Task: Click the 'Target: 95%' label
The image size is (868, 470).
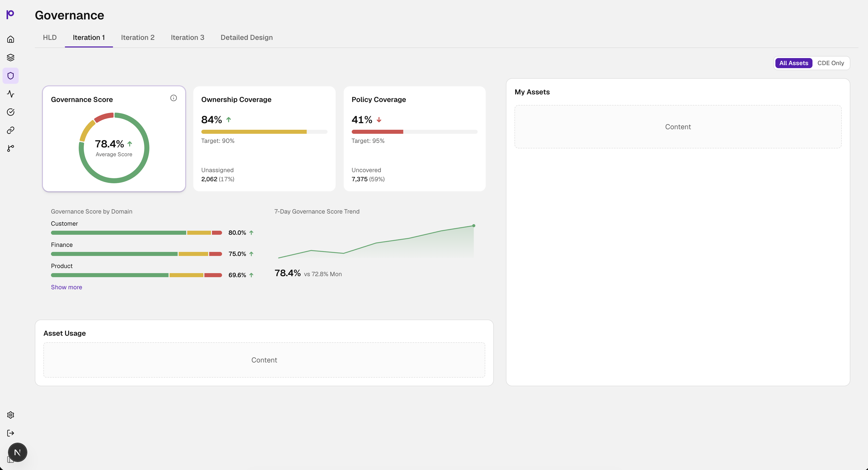Action: tap(368, 141)
